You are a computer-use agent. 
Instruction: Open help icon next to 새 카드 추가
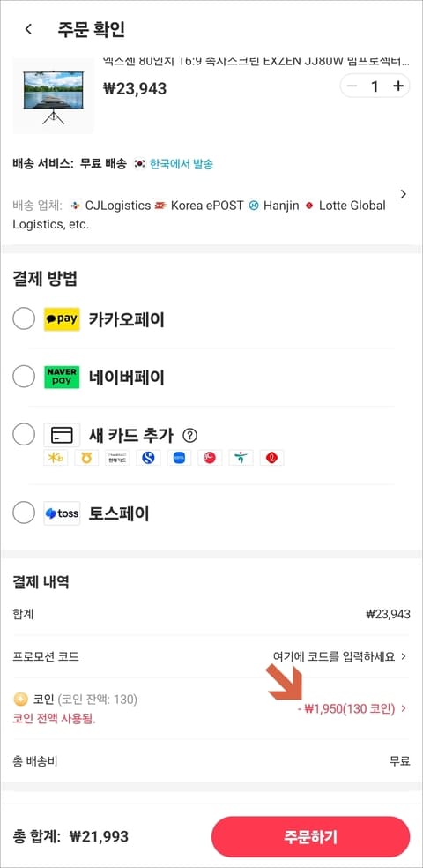(189, 436)
